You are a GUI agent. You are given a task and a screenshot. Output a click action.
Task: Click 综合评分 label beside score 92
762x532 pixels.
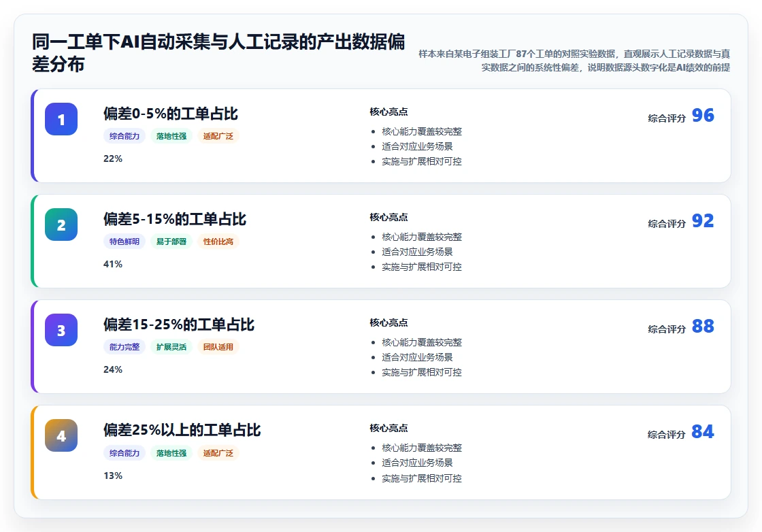click(x=667, y=224)
